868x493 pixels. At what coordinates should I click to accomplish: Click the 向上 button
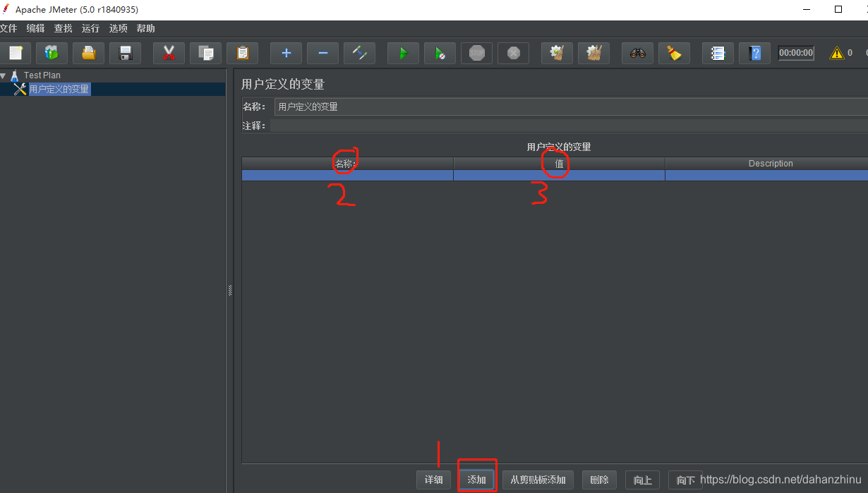(642, 480)
